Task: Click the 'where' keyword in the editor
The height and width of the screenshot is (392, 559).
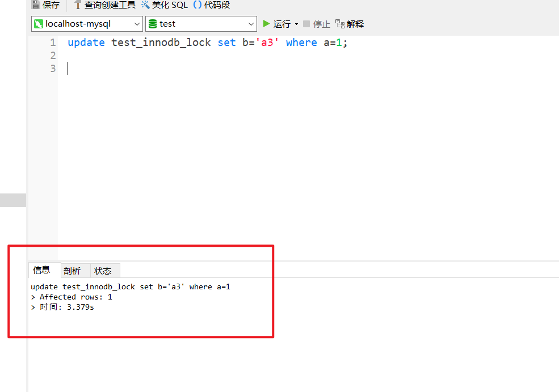Action: point(301,43)
